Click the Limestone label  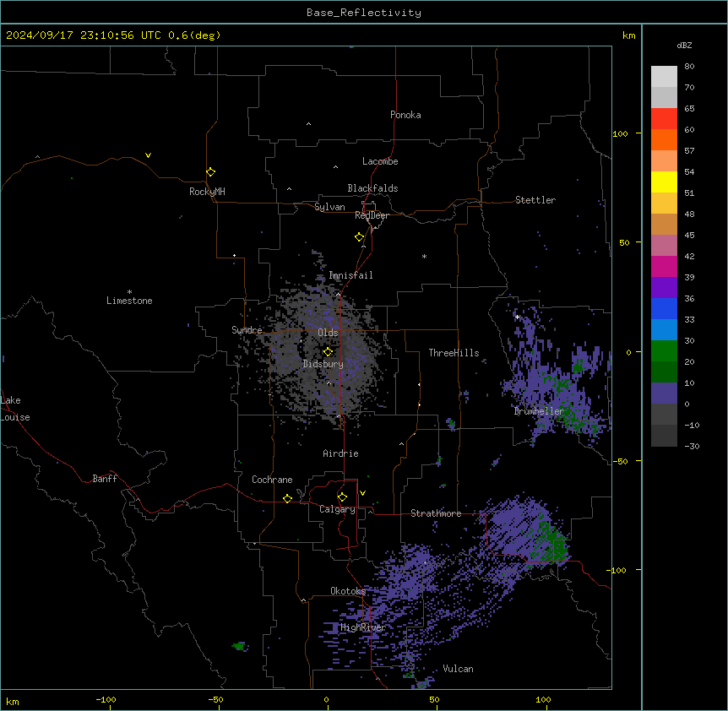click(x=129, y=301)
